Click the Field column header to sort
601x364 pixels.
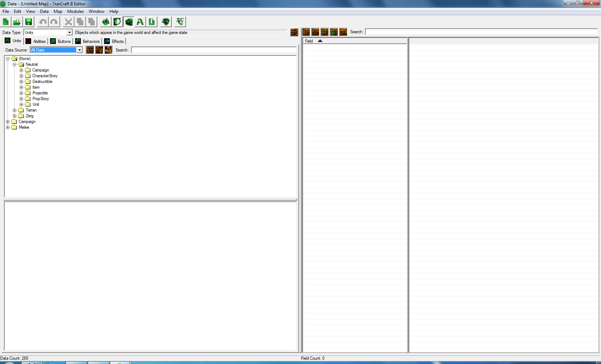pos(355,41)
